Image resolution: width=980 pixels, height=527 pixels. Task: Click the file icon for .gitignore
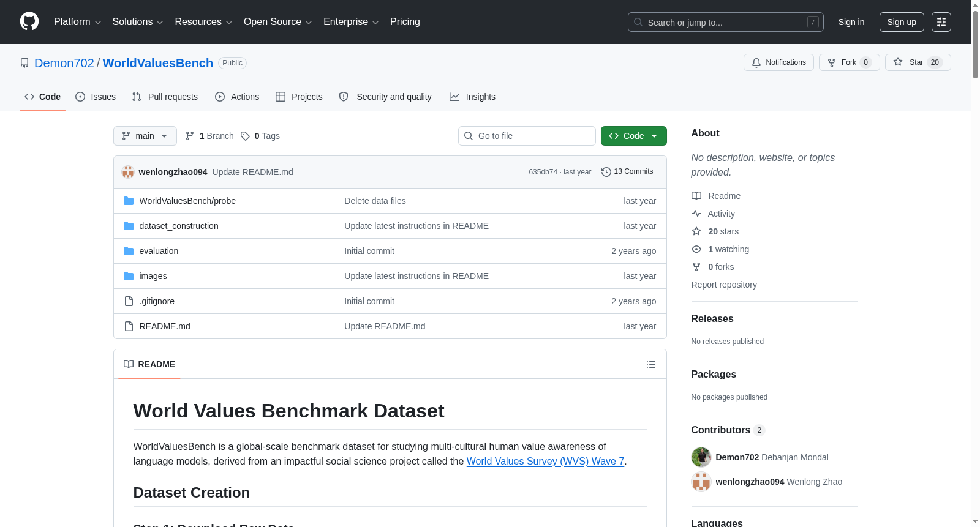pyautogui.click(x=129, y=301)
